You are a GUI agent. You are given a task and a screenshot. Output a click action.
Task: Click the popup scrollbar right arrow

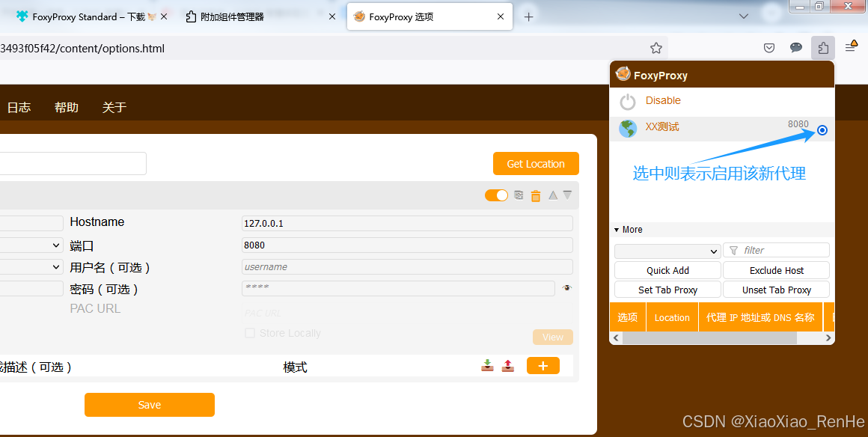point(828,338)
